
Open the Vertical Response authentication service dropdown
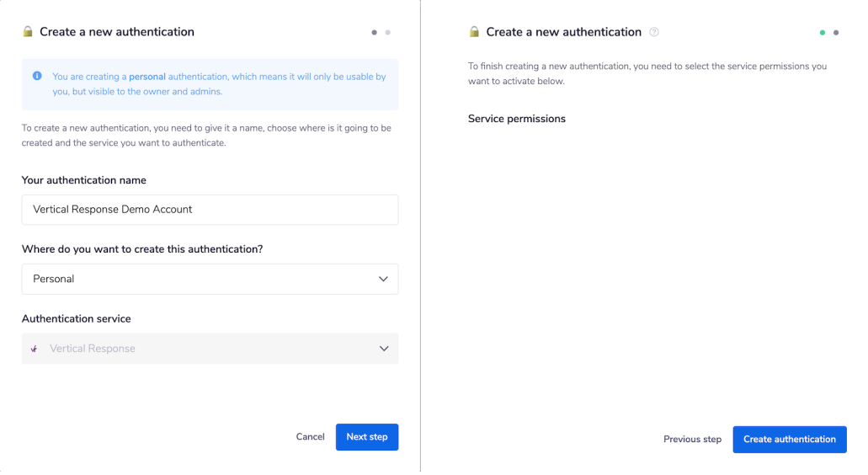[210, 349]
